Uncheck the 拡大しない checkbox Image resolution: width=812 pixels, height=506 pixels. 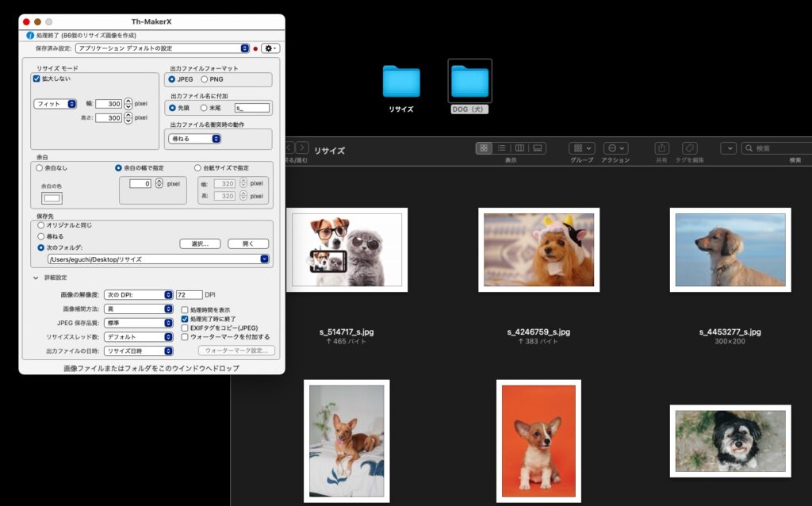36,79
